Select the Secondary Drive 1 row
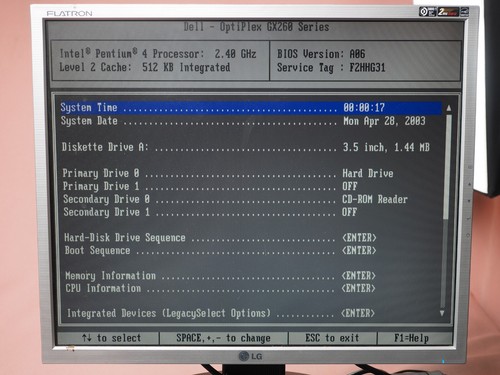 pos(210,212)
